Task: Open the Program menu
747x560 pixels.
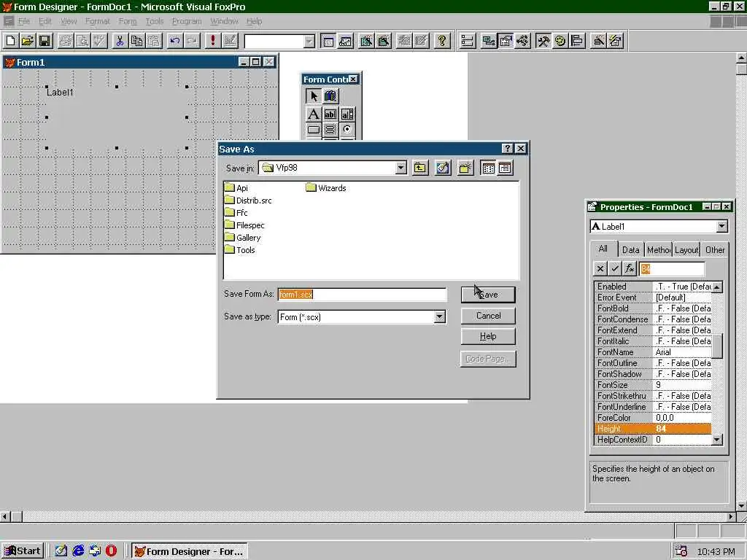Action: point(187,21)
